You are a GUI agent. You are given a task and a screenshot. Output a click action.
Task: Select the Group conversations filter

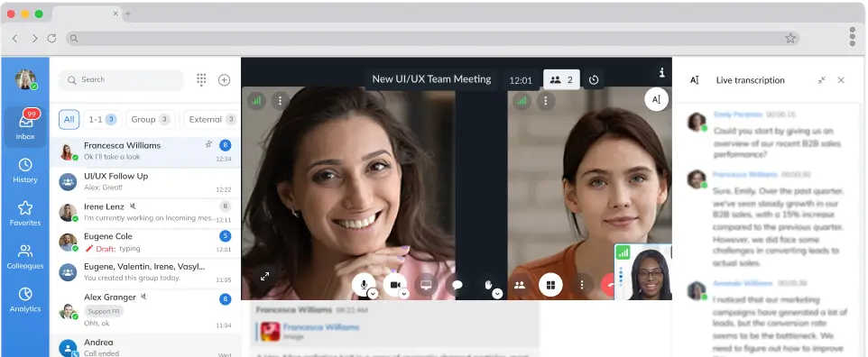150,119
